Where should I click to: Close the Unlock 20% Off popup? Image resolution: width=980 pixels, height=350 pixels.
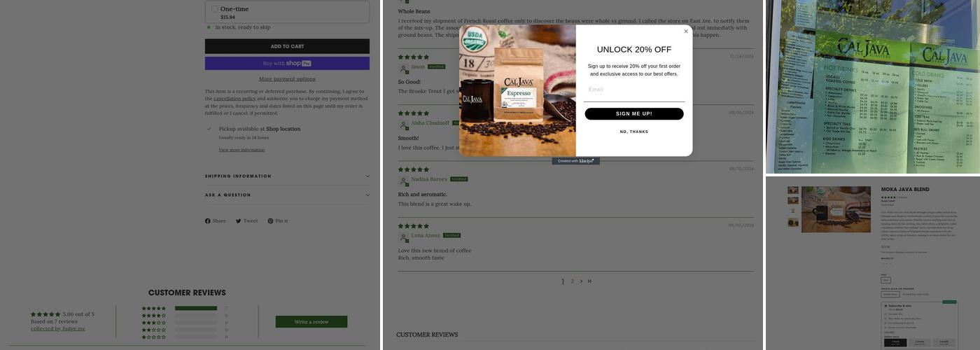coord(686,31)
